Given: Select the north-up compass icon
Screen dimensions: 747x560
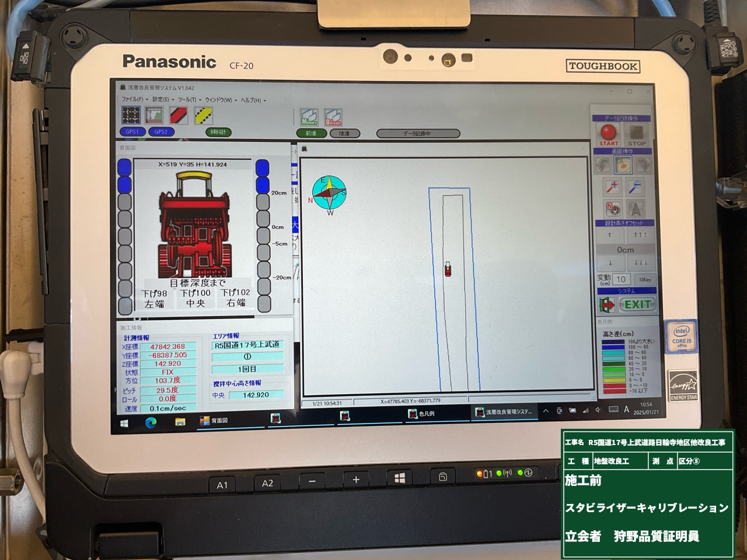Looking at the screenshot, I should [612, 208].
